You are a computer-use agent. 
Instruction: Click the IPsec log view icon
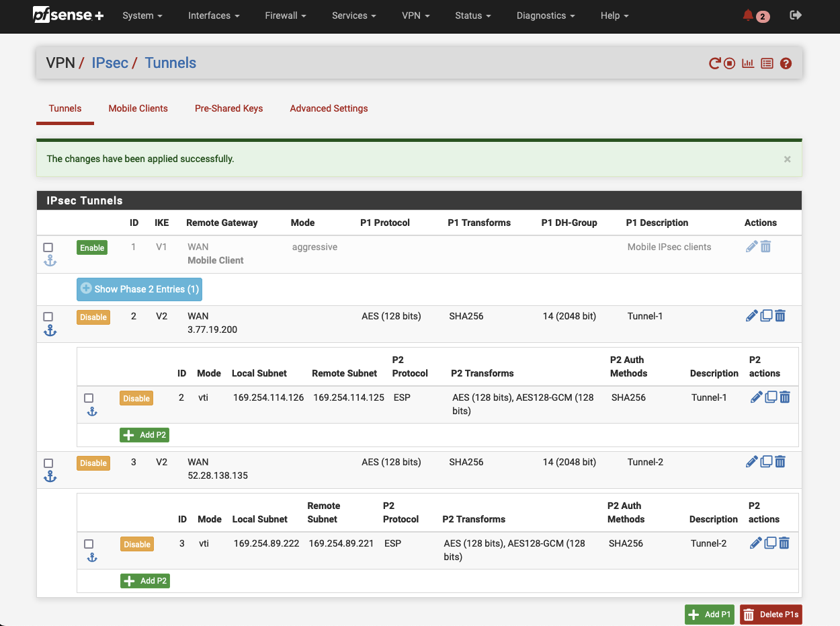click(767, 63)
